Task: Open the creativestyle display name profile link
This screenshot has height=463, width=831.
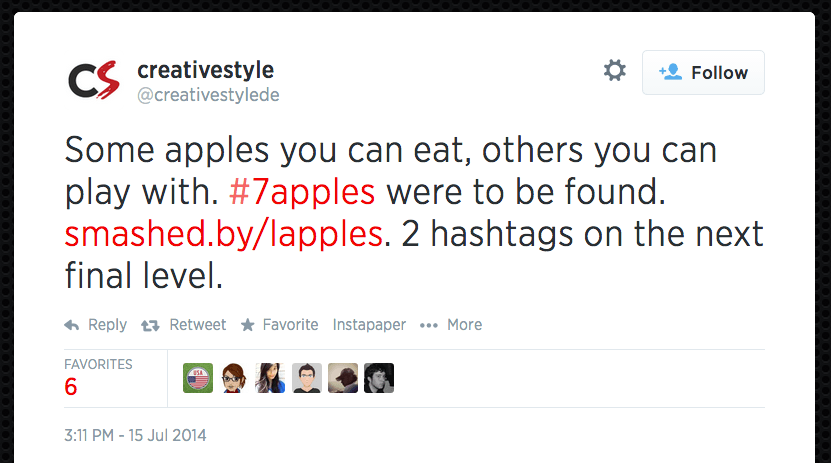Action: (x=205, y=71)
